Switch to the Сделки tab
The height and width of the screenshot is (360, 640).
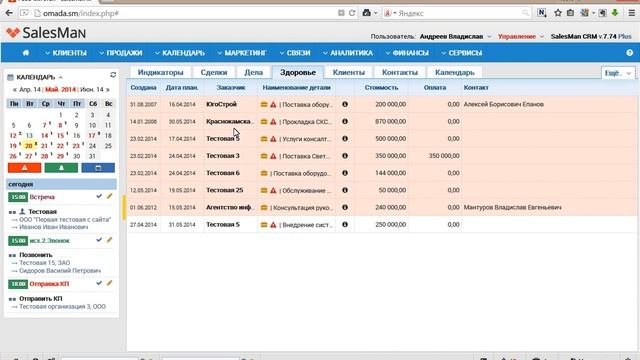click(214, 72)
